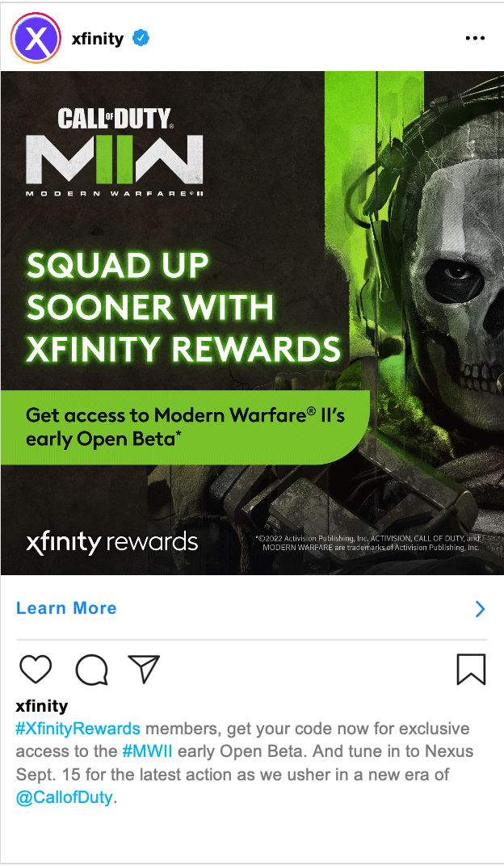Open the #XfinityRewards hashtag
Screen dimensions: 504x866
(78, 729)
